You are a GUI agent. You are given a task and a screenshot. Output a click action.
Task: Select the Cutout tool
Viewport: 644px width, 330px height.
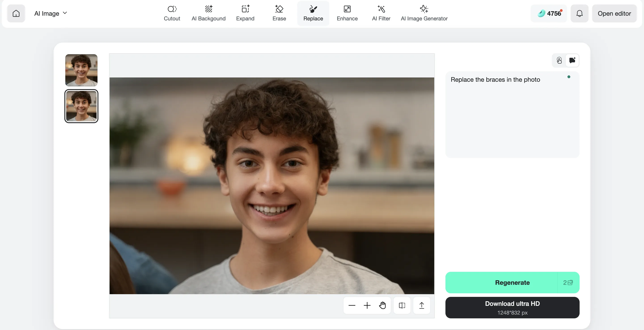click(x=172, y=13)
